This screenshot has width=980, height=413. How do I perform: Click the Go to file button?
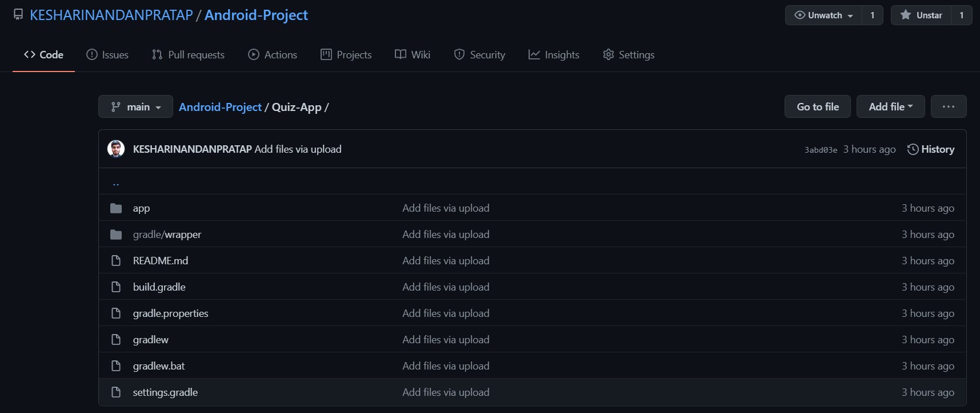817,107
